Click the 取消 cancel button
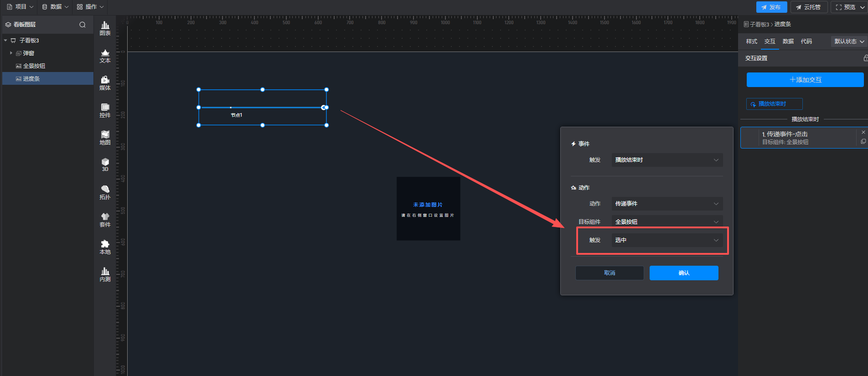868x376 pixels. 609,273
